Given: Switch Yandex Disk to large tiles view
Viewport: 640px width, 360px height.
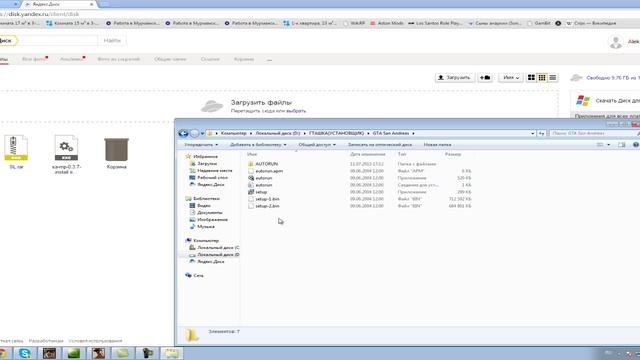Looking at the screenshot, I should tap(531, 78).
